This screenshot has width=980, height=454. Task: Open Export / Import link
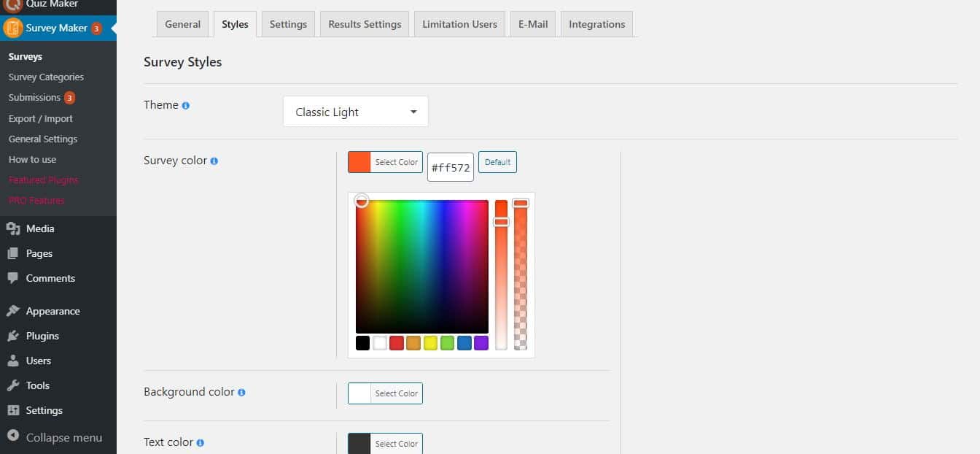[41, 118]
